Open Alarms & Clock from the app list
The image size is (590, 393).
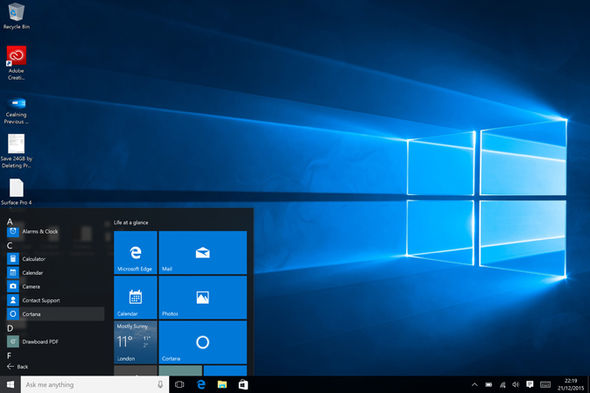55,232
